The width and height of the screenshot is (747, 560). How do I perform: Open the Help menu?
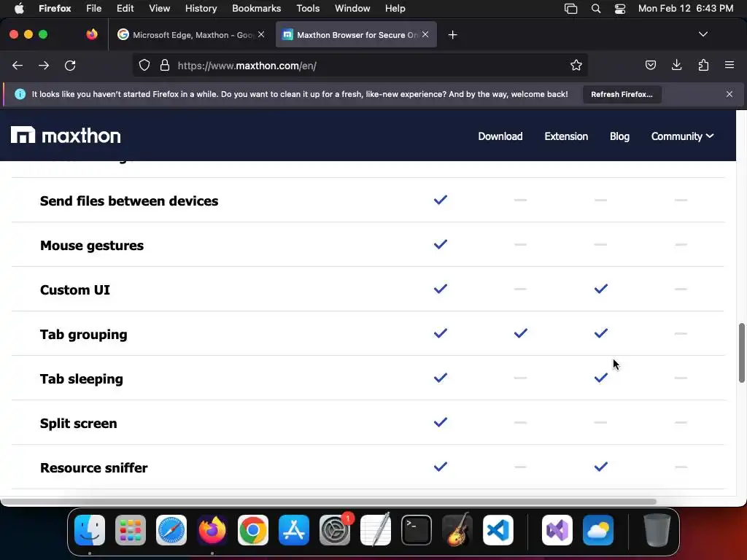click(x=395, y=9)
